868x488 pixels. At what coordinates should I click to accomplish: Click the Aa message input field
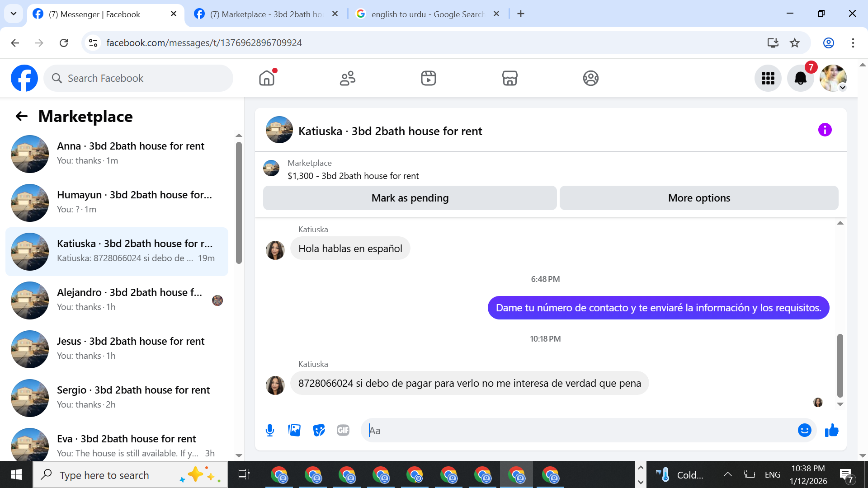(579, 430)
